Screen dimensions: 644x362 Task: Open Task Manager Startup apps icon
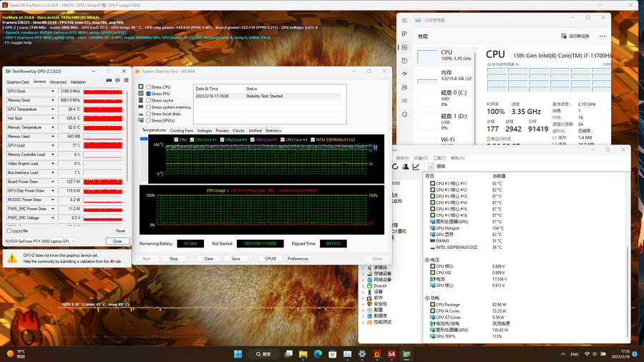[x=404, y=74]
